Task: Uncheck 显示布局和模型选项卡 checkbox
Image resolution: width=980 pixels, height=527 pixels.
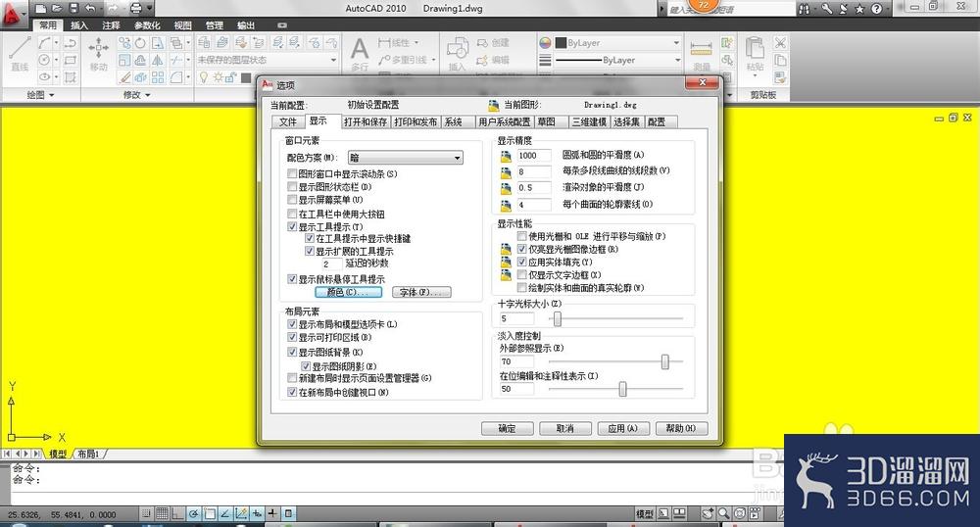Action: pyautogui.click(x=292, y=324)
